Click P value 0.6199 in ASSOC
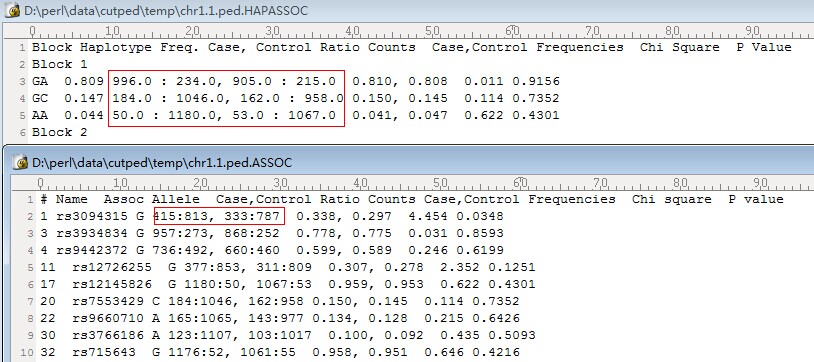This screenshot has height=362, width=814. pyautogui.click(x=480, y=250)
